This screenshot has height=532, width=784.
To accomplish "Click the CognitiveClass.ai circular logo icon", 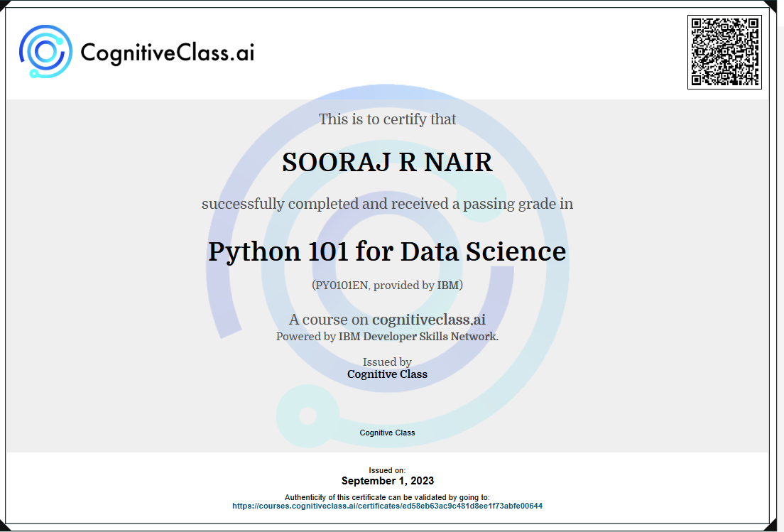I will pos(45,52).
